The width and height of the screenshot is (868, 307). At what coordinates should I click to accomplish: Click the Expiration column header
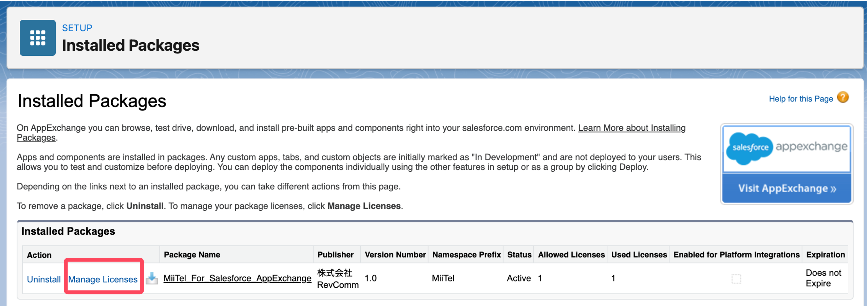pyautogui.click(x=825, y=255)
